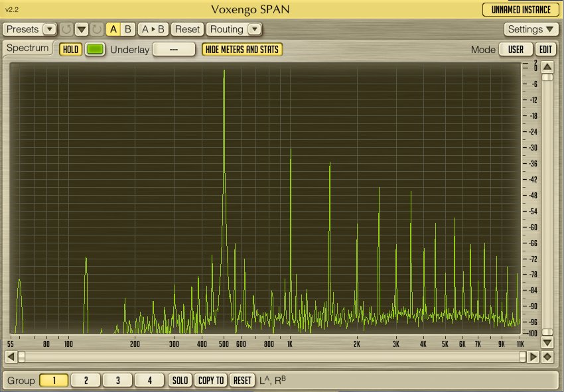Click the horizontal scroll right arrow
Viewport: 564px width, 392px height.
pyautogui.click(x=532, y=357)
